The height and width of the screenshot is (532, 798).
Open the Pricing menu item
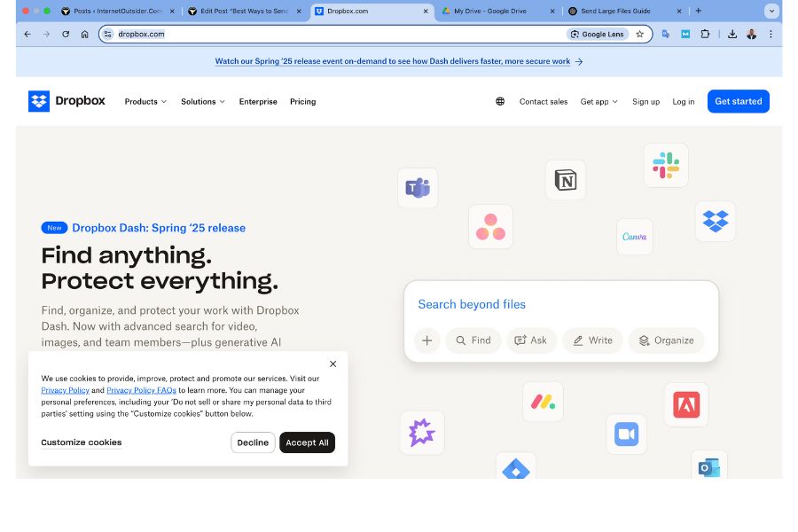point(303,102)
